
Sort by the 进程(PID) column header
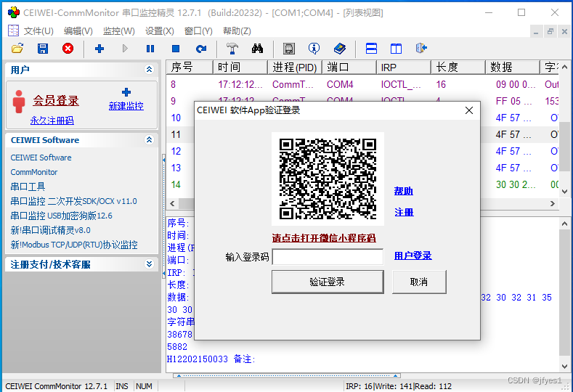point(295,68)
